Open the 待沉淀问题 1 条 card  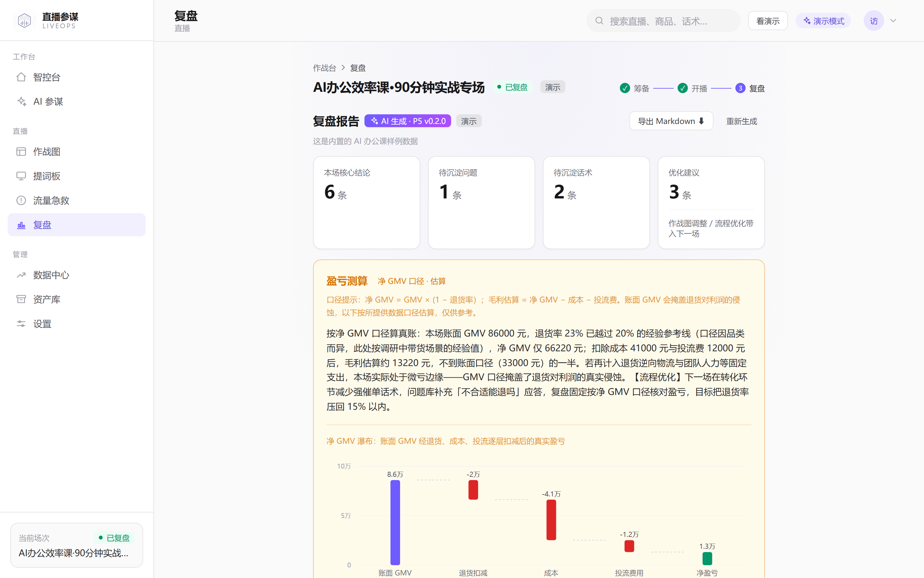pos(482,203)
